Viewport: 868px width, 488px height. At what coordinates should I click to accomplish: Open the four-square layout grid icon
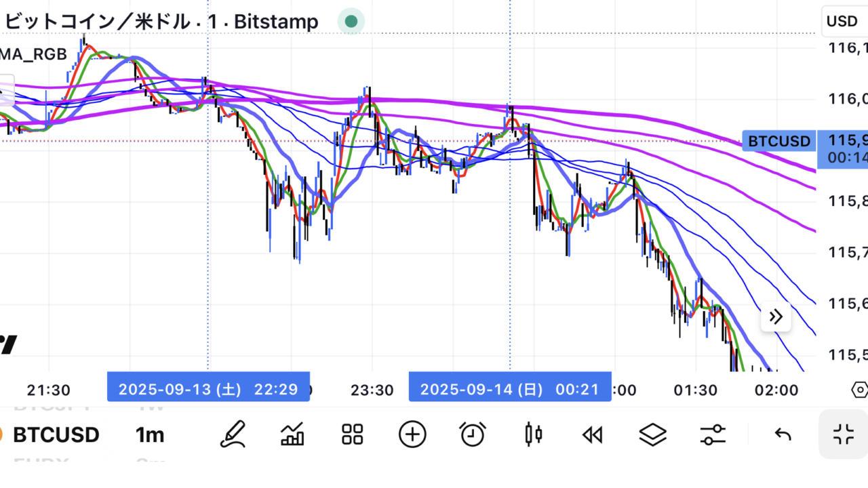click(353, 434)
